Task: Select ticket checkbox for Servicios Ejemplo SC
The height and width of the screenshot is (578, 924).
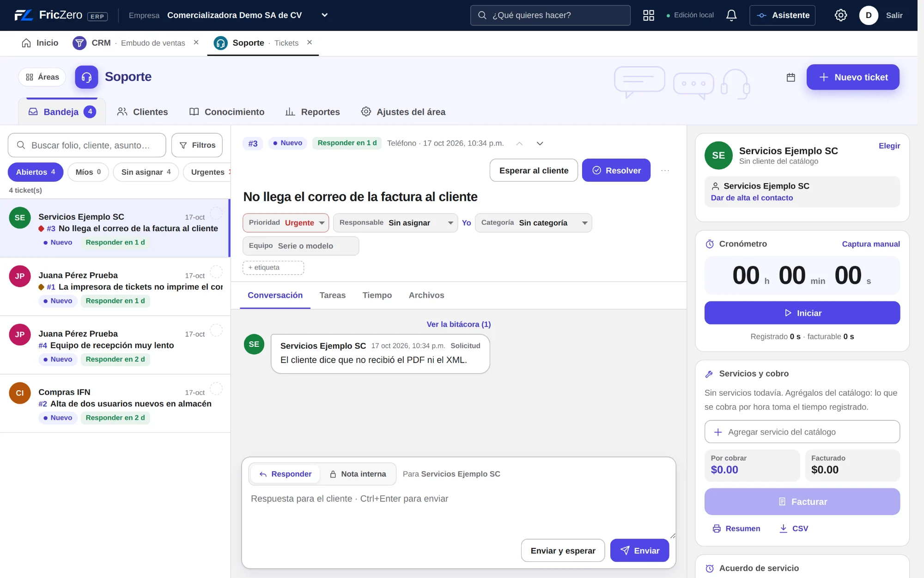Action: click(216, 214)
